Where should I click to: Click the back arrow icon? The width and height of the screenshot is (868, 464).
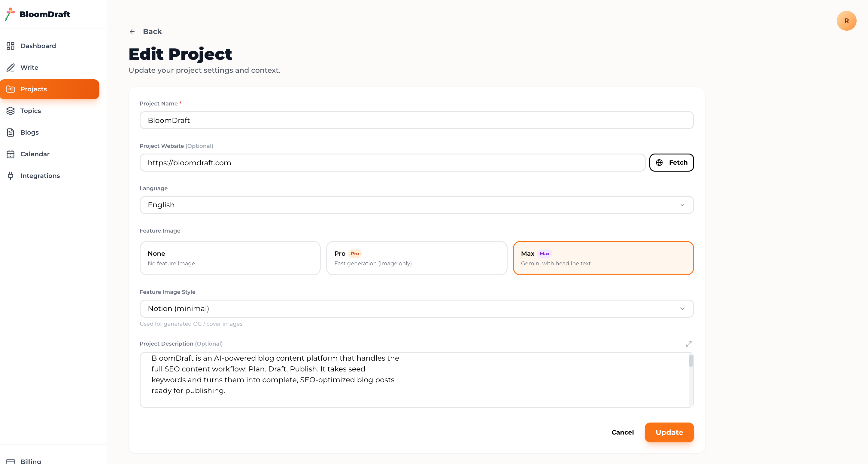point(132,32)
